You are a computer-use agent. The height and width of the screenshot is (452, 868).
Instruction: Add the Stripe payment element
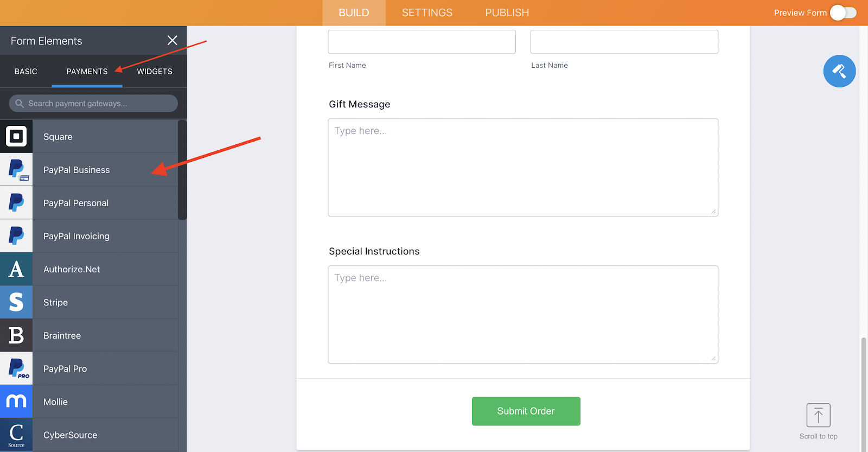pyautogui.click(x=89, y=302)
